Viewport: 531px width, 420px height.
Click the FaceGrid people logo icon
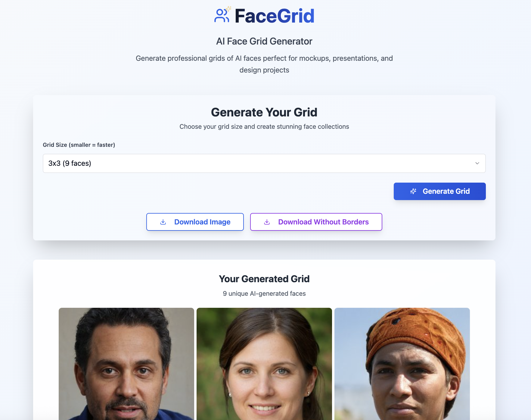[222, 16]
